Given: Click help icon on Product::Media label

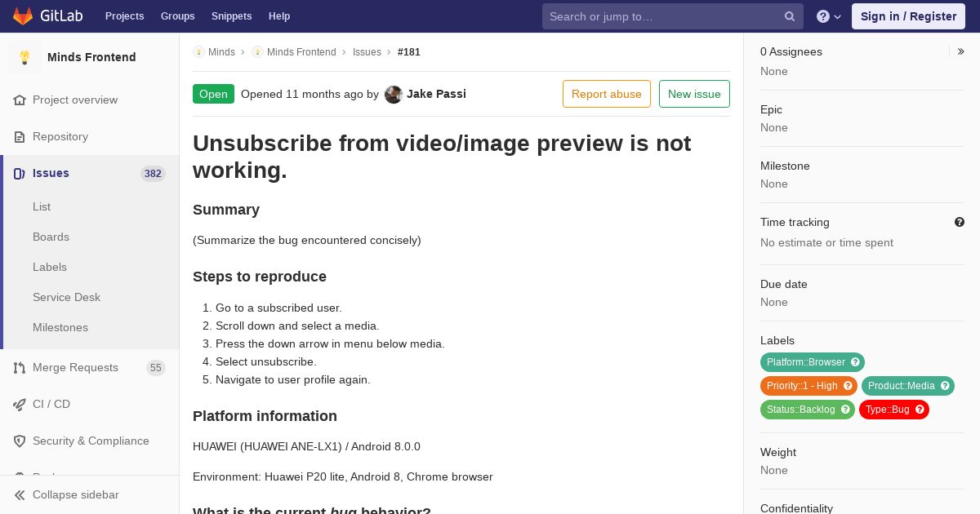Looking at the screenshot, I should (x=945, y=386).
